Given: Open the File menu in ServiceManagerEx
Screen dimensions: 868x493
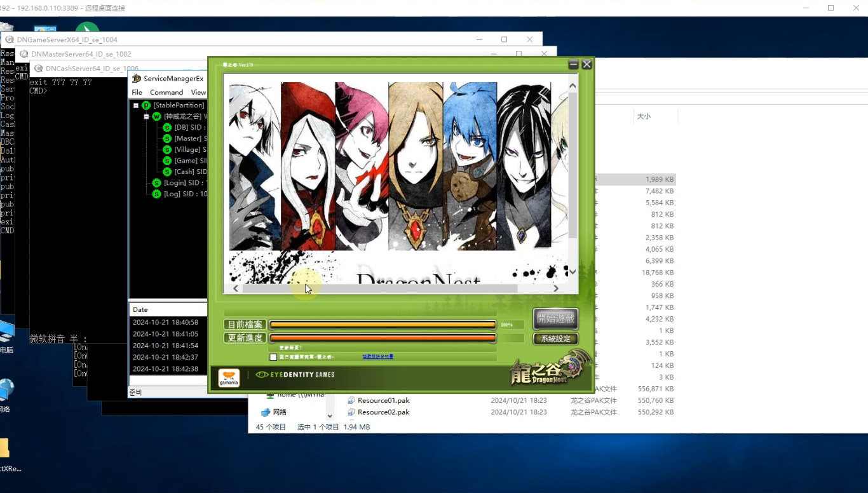Looking at the screenshot, I should [137, 92].
